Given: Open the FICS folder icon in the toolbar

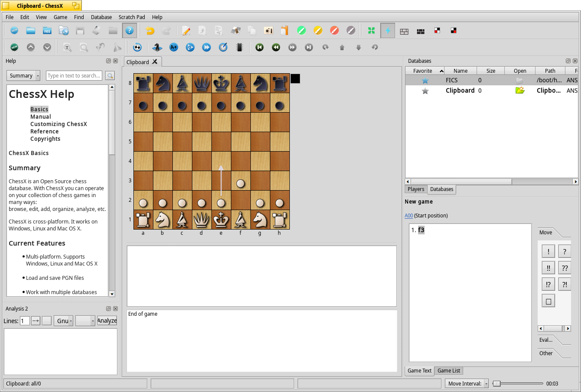Looking at the screenshot, I should 47,31.
